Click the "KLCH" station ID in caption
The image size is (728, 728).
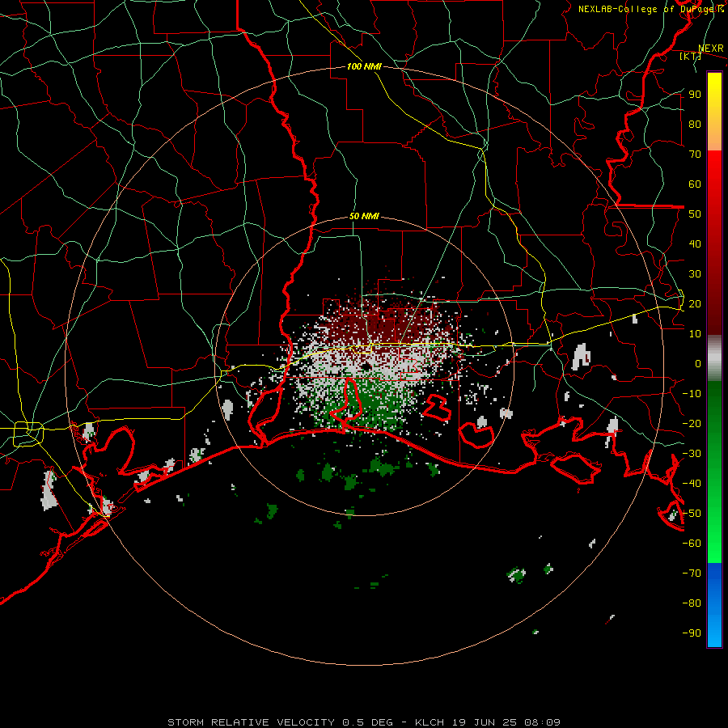pyautogui.click(x=429, y=722)
